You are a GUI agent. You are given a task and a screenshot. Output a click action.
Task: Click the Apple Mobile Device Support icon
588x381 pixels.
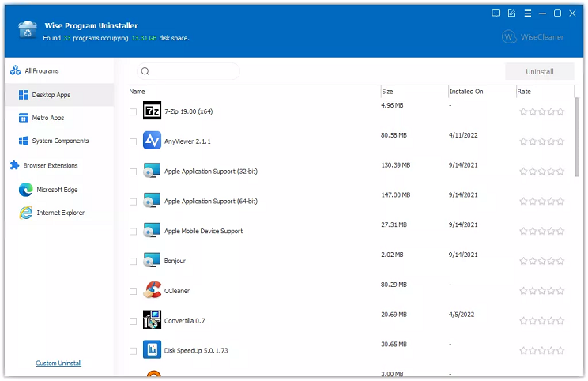pyautogui.click(x=152, y=230)
